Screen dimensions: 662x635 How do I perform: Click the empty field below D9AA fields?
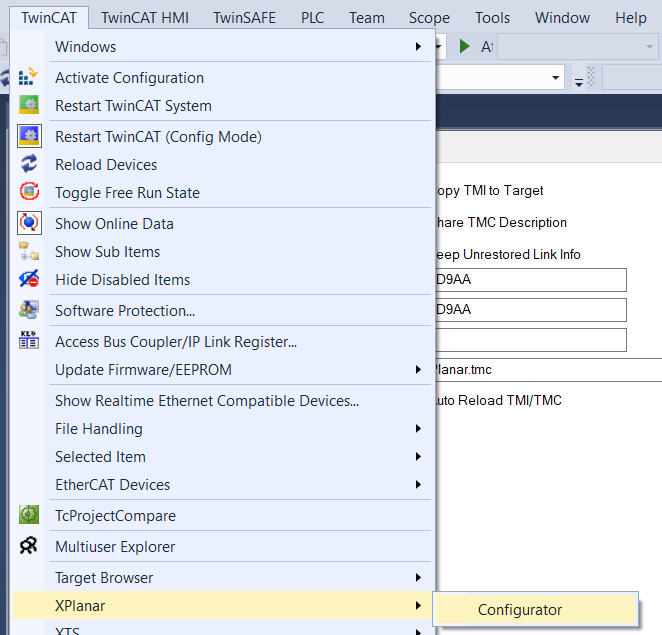(x=531, y=340)
